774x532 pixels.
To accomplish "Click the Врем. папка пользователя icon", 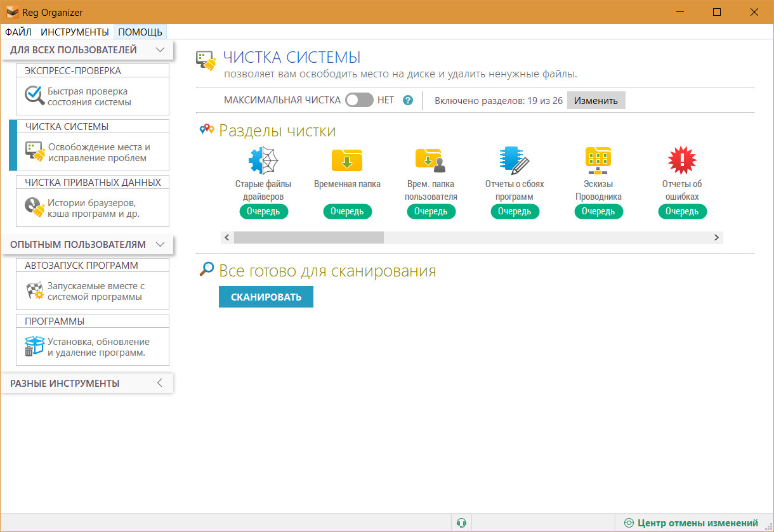I will pos(431,160).
